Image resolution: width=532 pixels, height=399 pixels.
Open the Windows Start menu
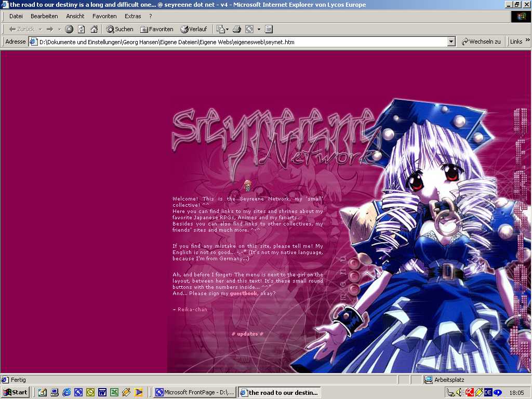click(x=15, y=392)
